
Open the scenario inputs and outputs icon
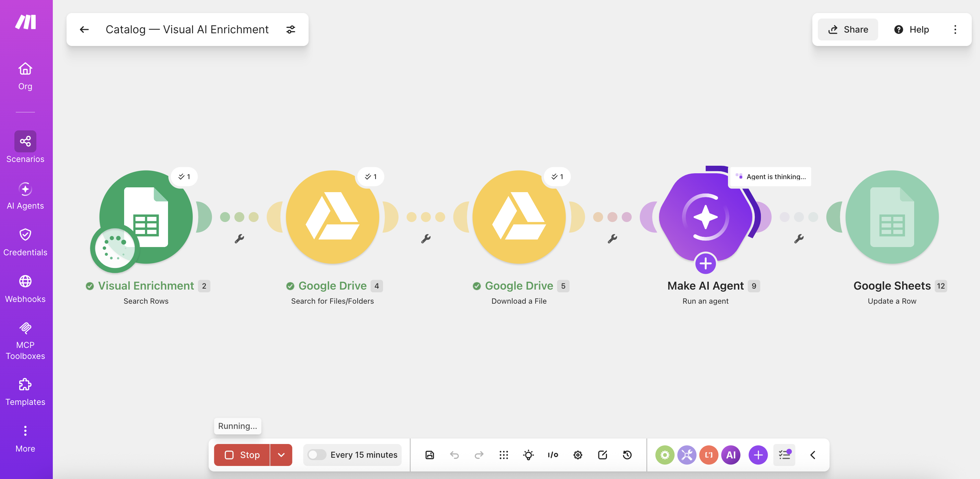(x=553, y=455)
